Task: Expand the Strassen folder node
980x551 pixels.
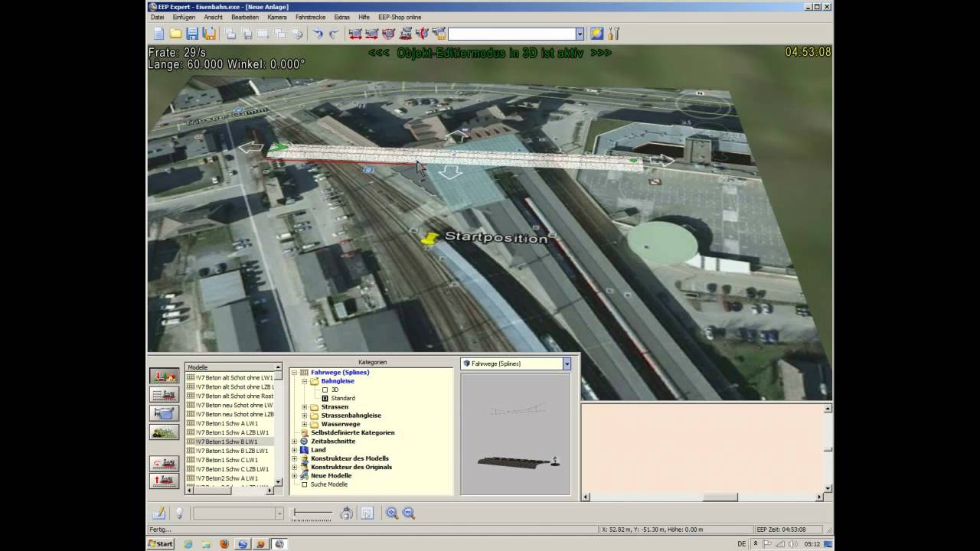Action: [304, 407]
